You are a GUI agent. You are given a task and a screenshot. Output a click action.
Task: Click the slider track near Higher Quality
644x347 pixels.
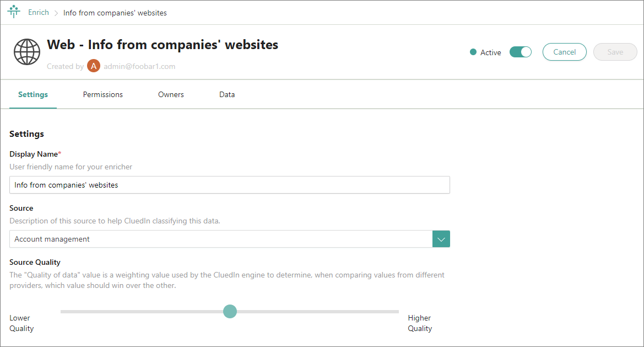386,312
